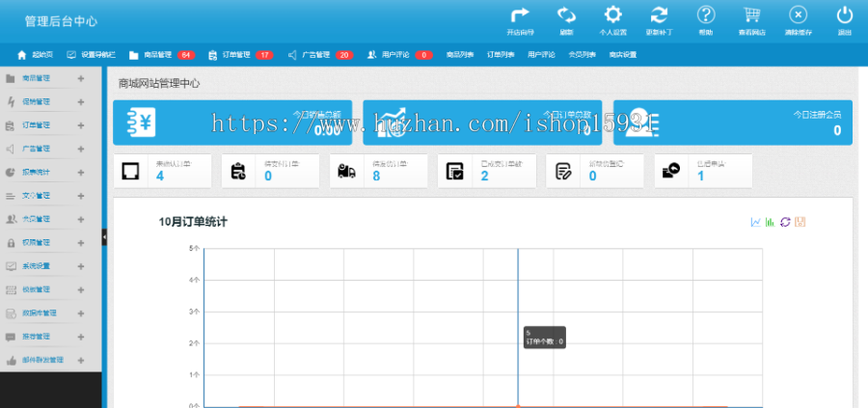The image size is (868, 408).
Task: Click the 更新补丁 sync icon
Action: click(x=659, y=14)
